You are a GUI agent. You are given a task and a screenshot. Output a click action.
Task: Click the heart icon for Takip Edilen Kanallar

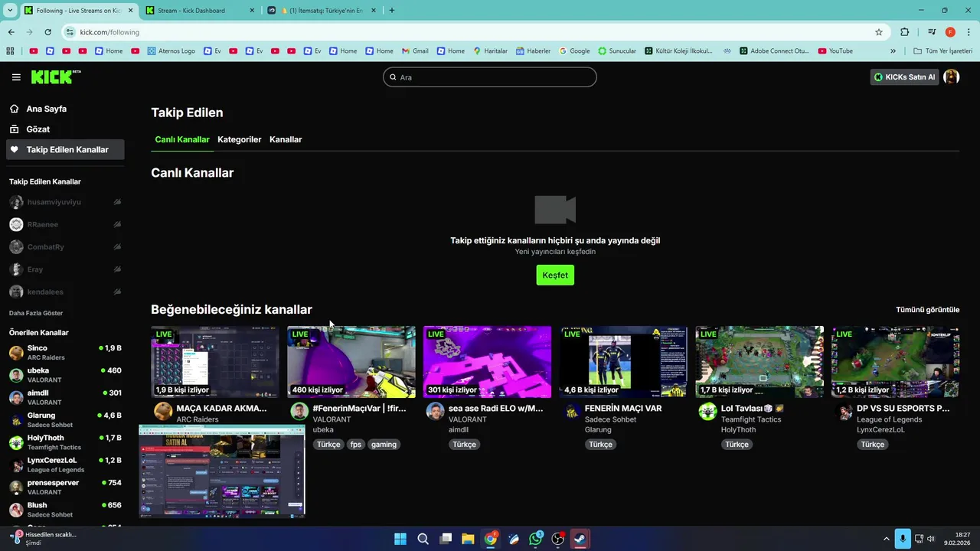(14, 149)
